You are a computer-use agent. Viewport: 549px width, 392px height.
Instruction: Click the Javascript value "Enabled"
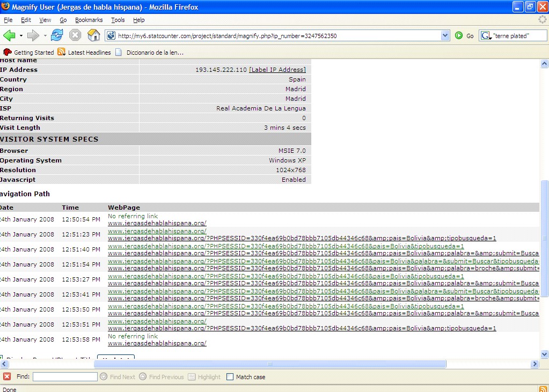294,180
